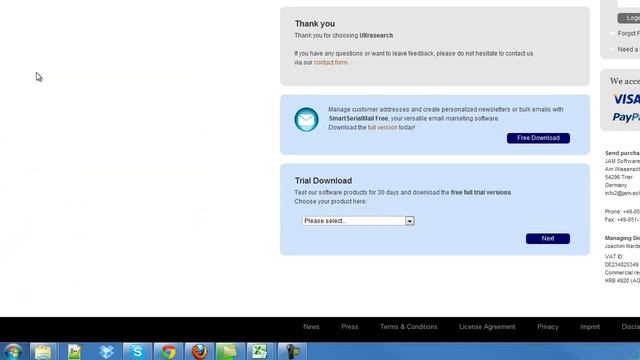Open the full version link
The image size is (640, 360).
tap(382, 127)
